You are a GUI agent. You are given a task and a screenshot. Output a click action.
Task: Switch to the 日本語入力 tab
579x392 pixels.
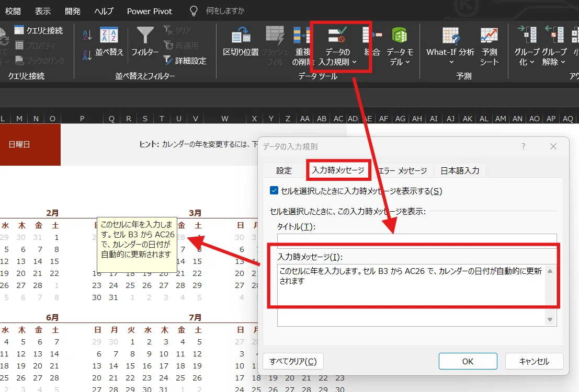click(x=460, y=170)
